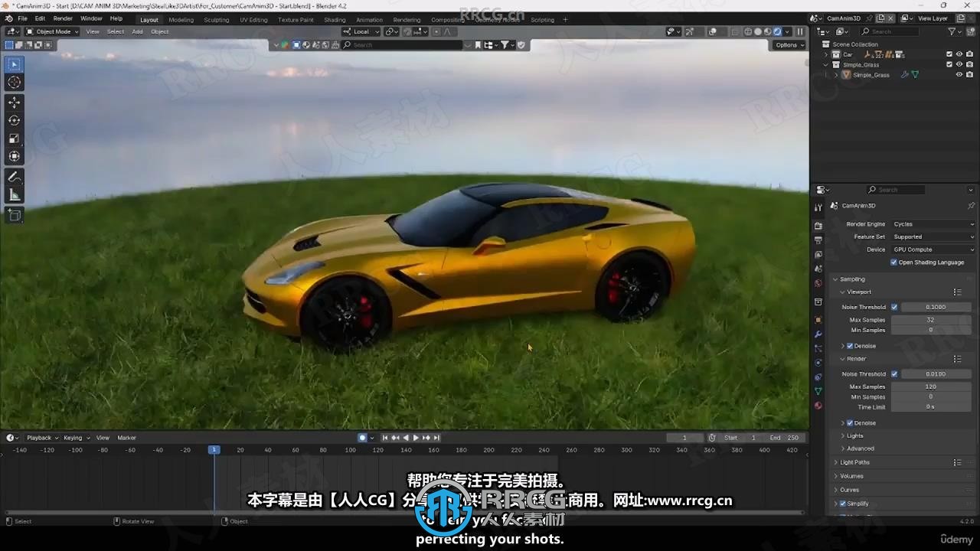980x551 pixels.
Task: Select the Measure tool
Action: coord(14,195)
